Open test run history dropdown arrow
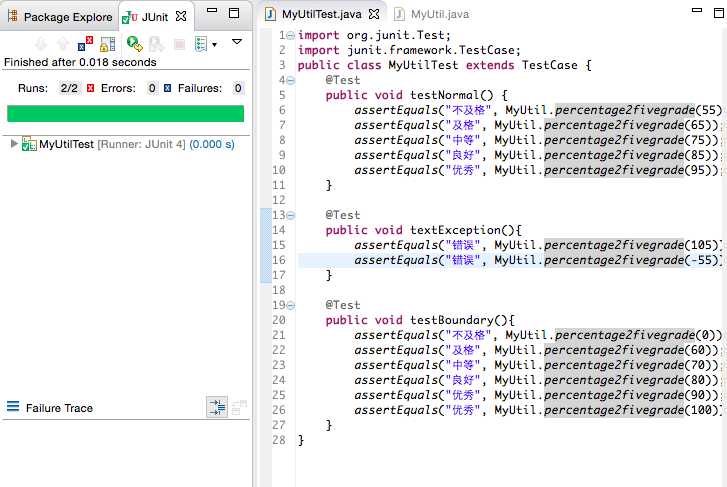Screen dimensions: 727x487 214,45
